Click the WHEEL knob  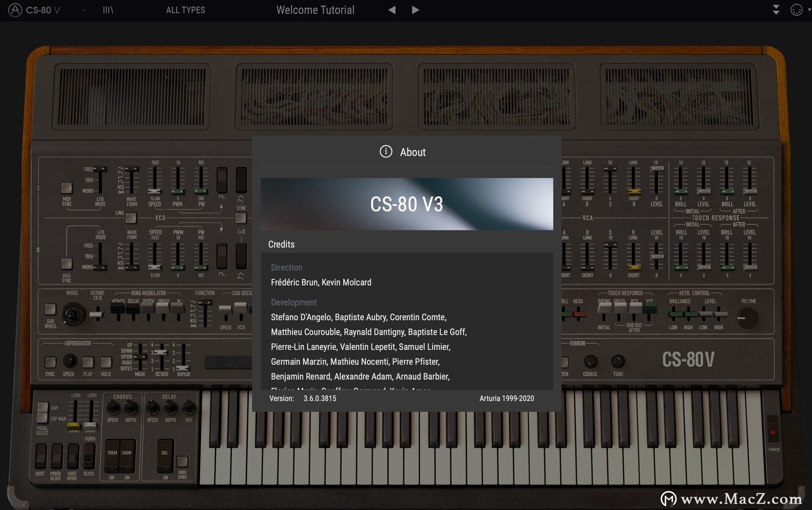tap(72, 314)
